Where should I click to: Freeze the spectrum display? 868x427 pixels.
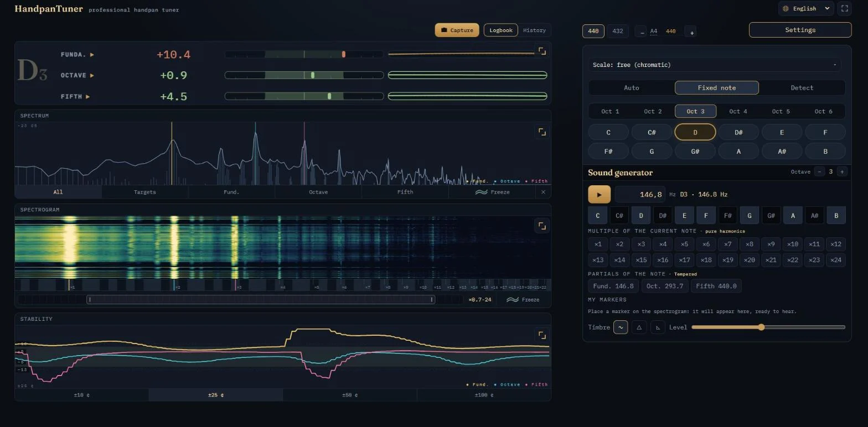tap(492, 192)
